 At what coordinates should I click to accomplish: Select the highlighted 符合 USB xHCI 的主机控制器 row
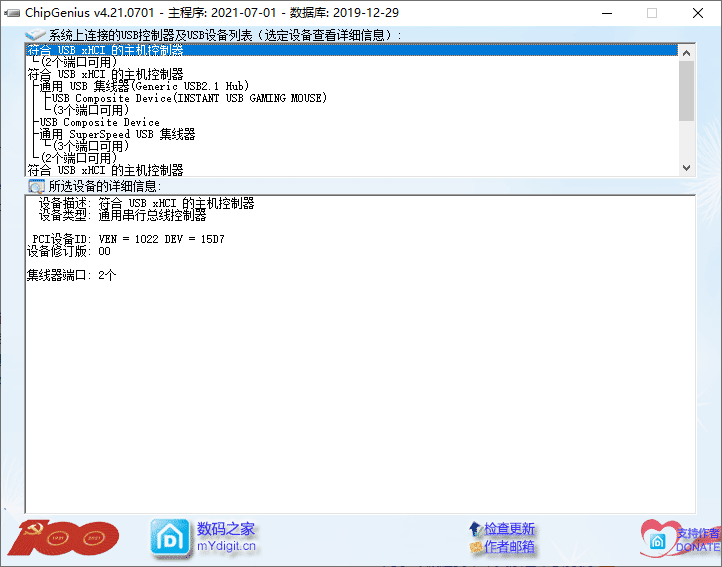click(x=352, y=50)
